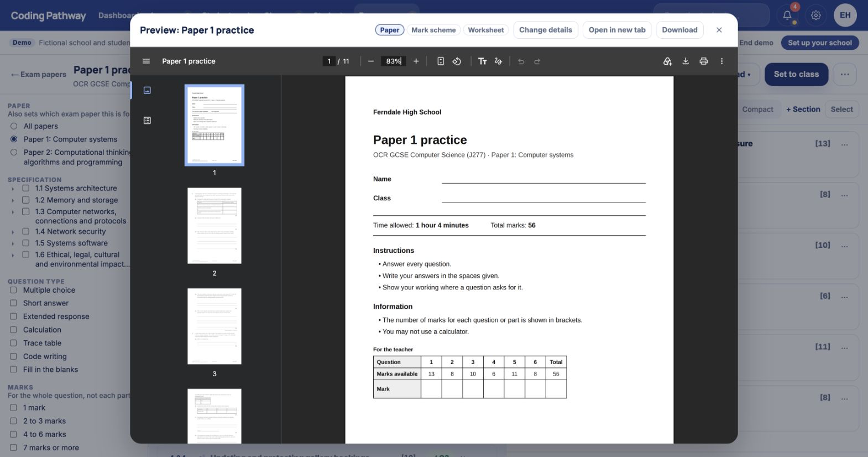868x457 pixels.
Task: Rotate the PDF page counterclockwise
Action: [457, 61]
